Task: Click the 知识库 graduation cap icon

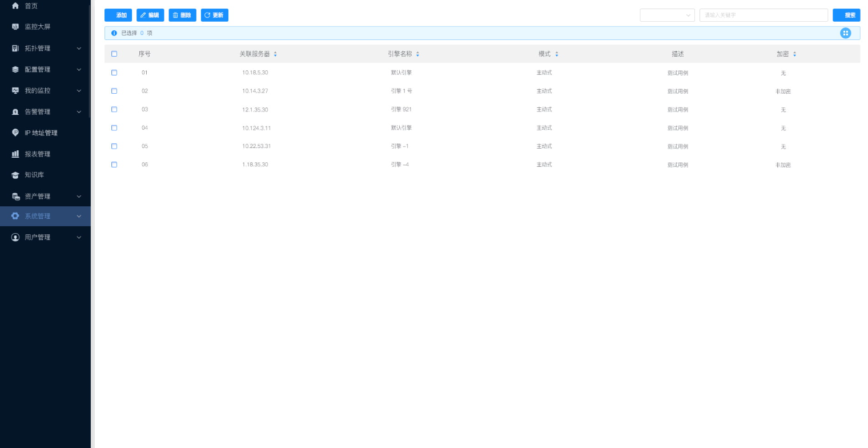Action: click(x=15, y=175)
